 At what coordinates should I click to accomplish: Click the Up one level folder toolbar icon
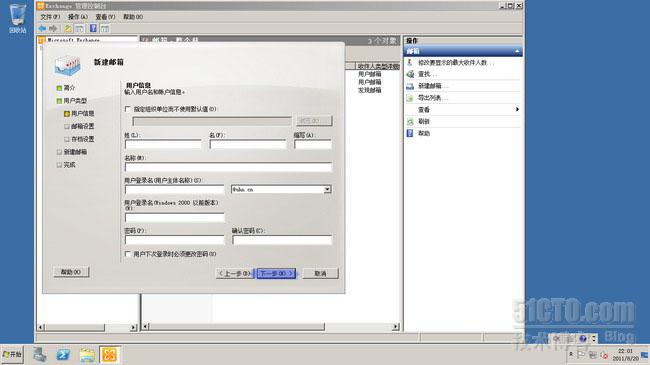pos(68,28)
